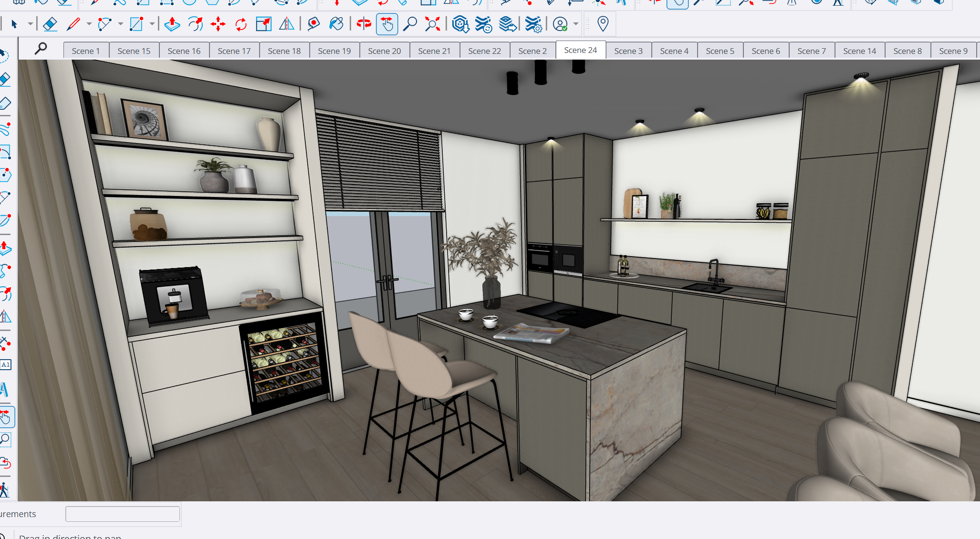The height and width of the screenshot is (539, 980).
Task: Activate the Move tool
Action: [x=218, y=24]
